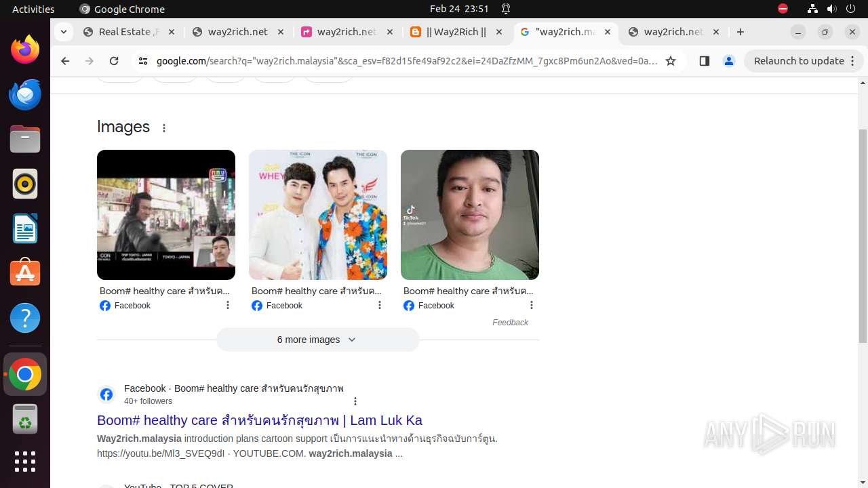Open Tokyo street video thumbnail
Image resolution: width=868 pixels, height=488 pixels.
[x=166, y=215]
